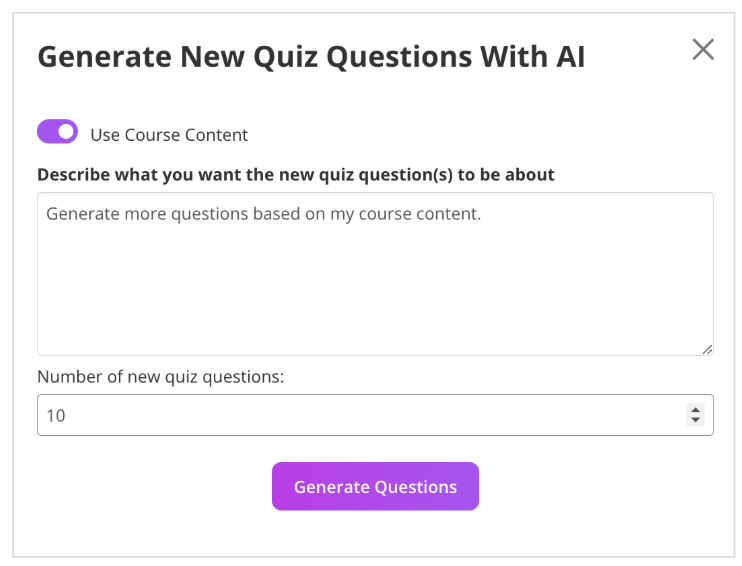Screen dimensions: 742x566
Task: Close the Generate Quiz Questions dialog
Action: 703,49
